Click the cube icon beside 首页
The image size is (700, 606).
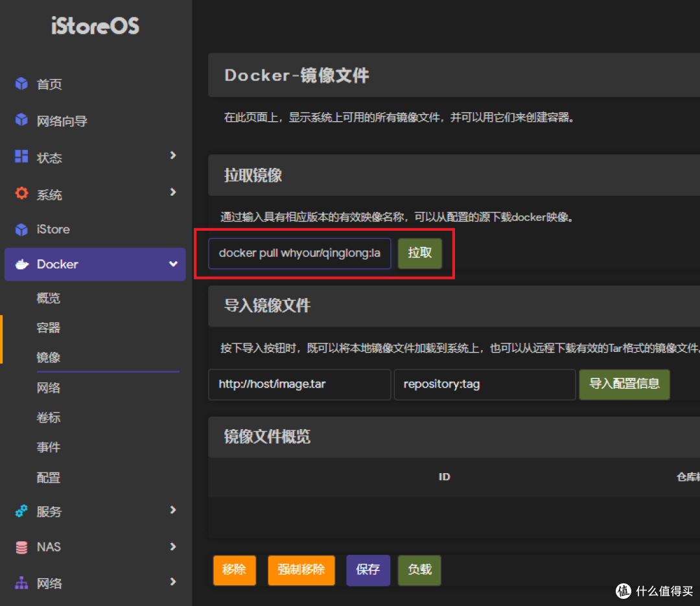[21, 84]
